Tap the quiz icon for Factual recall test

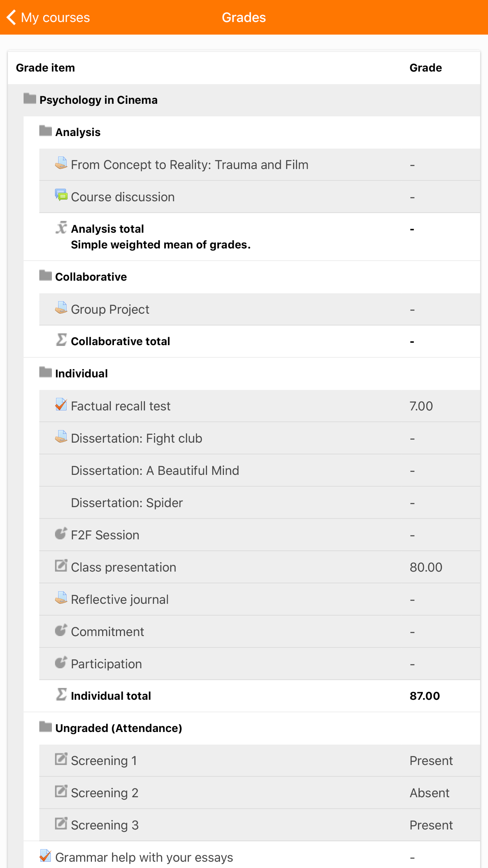pyautogui.click(x=61, y=404)
